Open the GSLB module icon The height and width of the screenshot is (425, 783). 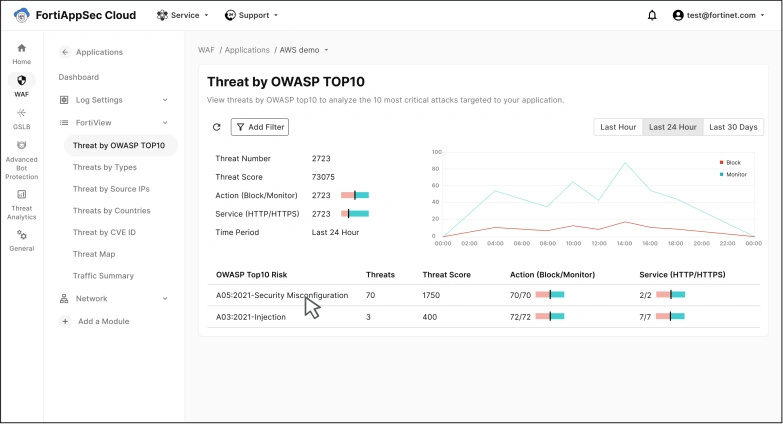tap(21, 113)
